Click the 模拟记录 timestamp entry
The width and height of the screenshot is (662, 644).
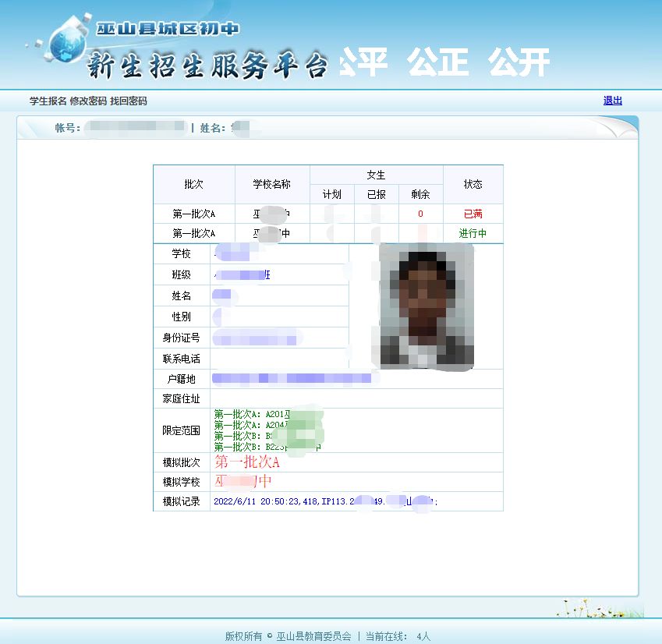click(325, 501)
